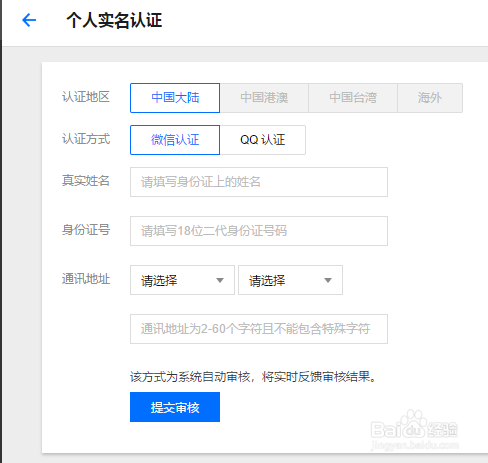
Task: Click the 个人实名认证 page title
Action: 114,20
